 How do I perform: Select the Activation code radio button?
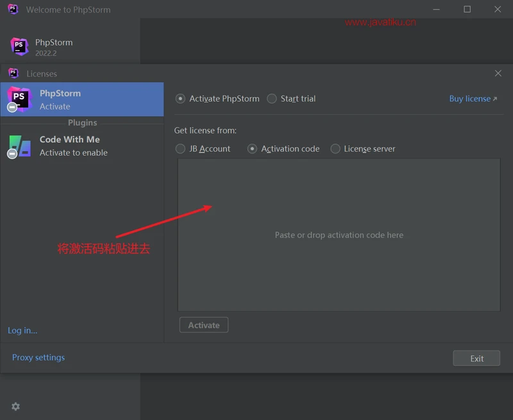click(252, 149)
